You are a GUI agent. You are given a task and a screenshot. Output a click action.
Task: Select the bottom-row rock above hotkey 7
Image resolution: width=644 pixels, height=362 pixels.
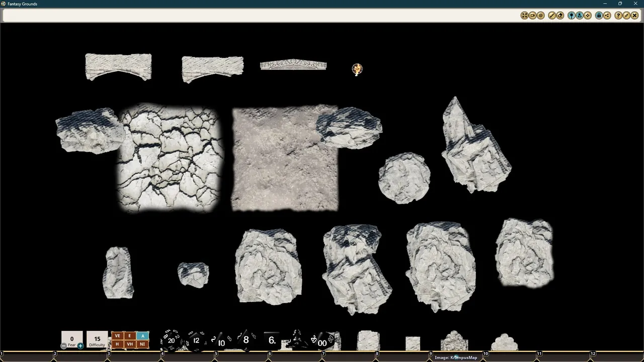click(356, 269)
